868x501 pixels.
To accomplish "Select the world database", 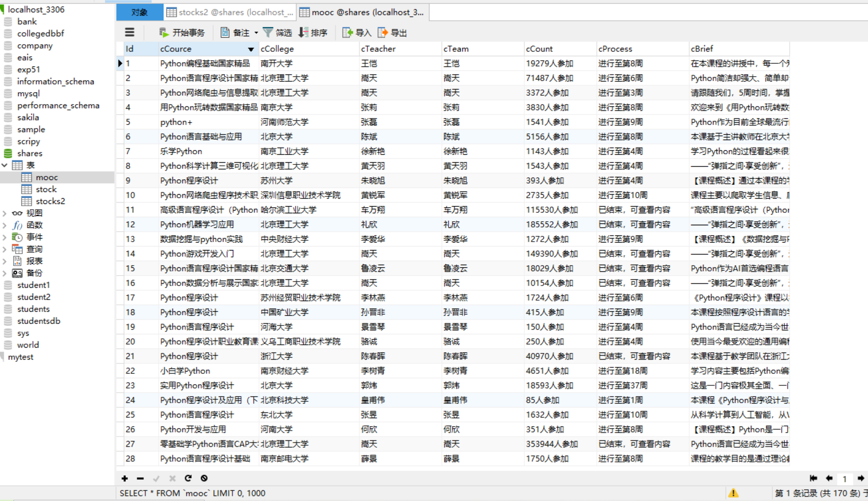I will tap(28, 345).
